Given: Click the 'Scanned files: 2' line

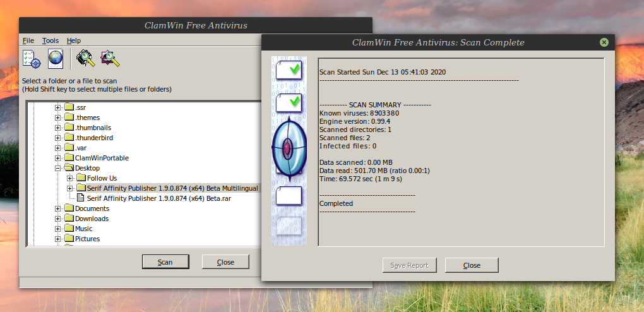Looking at the screenshot, I should click(345, 138).
